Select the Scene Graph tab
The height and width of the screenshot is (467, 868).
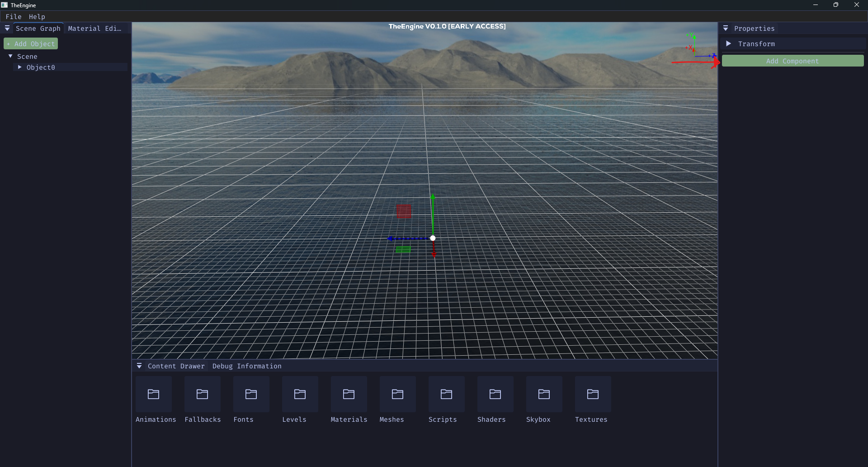tap(38, 28)
